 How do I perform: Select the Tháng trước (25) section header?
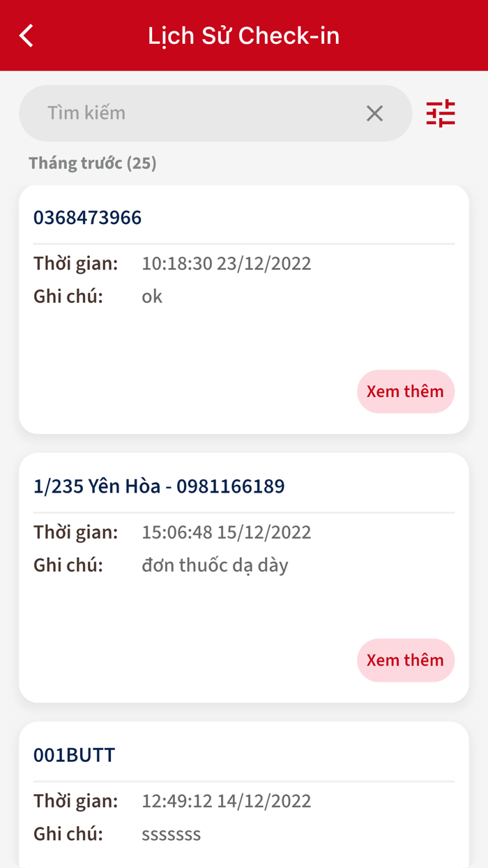(93, 163)
